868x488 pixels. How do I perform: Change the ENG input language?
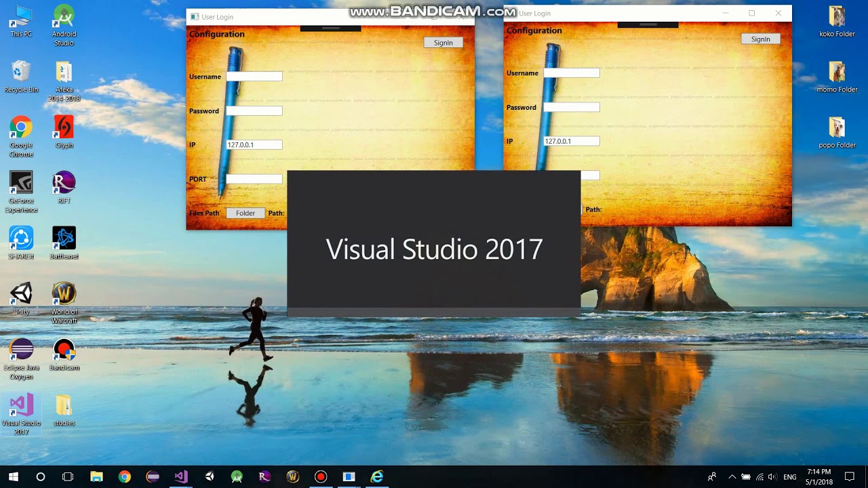[790, 477]
